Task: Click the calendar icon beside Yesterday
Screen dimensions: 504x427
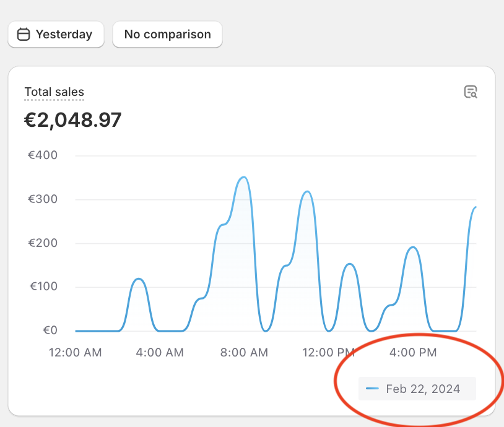Action: (24, 35)
